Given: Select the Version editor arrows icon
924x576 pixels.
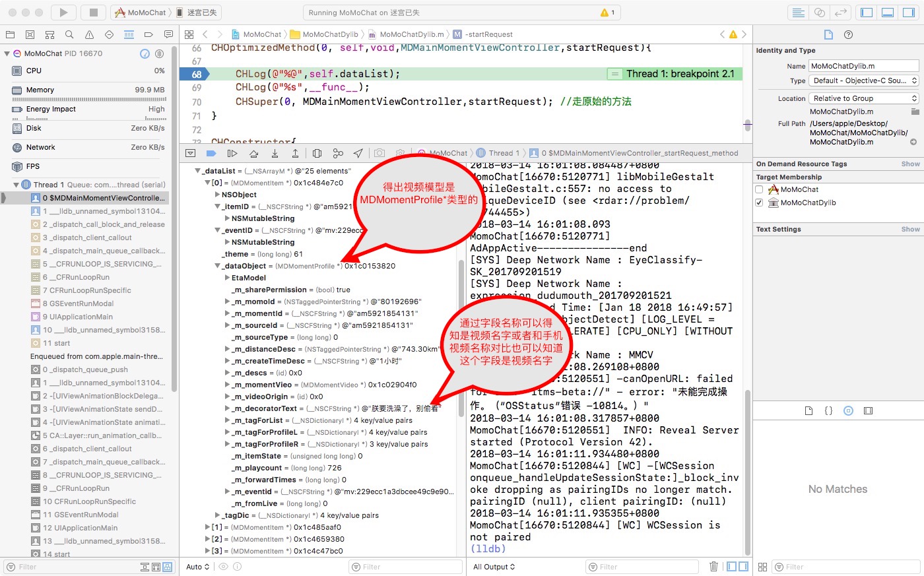Looking at the screenshot, I should click(x=840, y=13).
